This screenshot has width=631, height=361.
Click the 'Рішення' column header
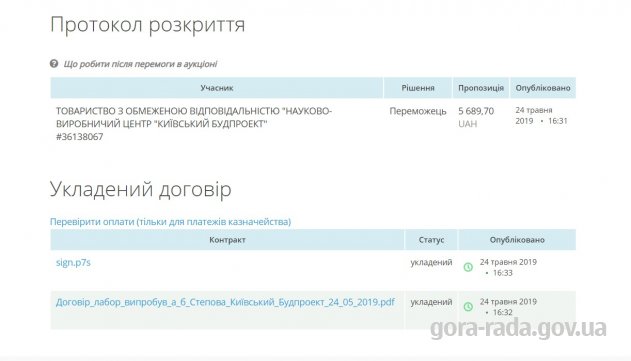tap(418, 88)
